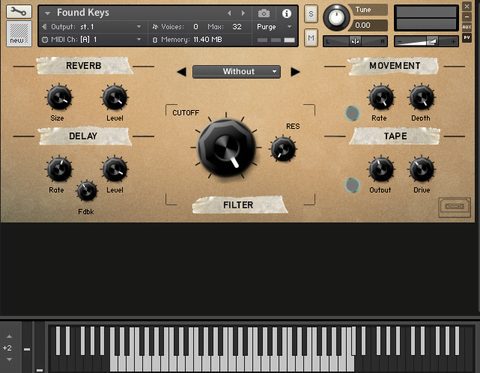Toggle the Mute M button
The height and width of the screenshot is (373, 480).
tap(311, 38)
